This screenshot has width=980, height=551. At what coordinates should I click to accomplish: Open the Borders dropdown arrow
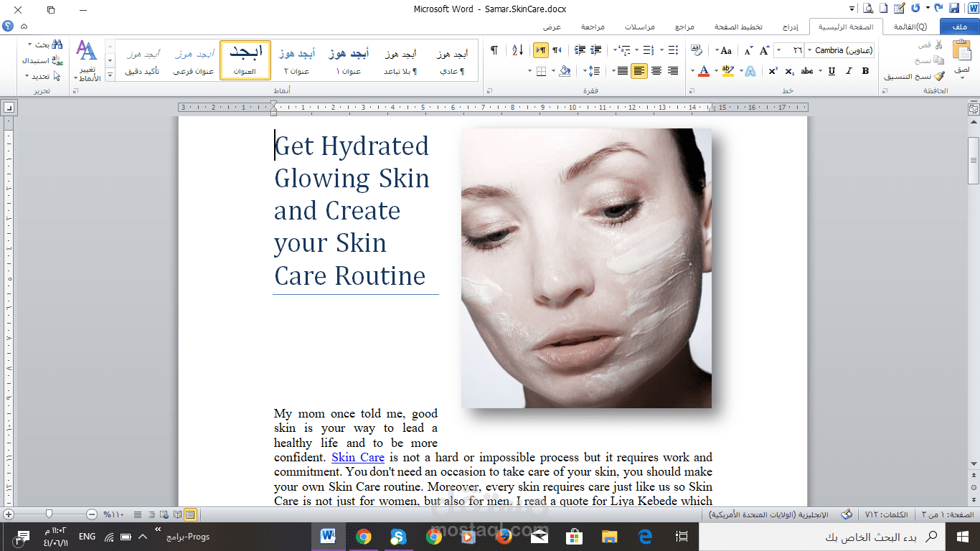pyautogui.click(x=531, y=71)
